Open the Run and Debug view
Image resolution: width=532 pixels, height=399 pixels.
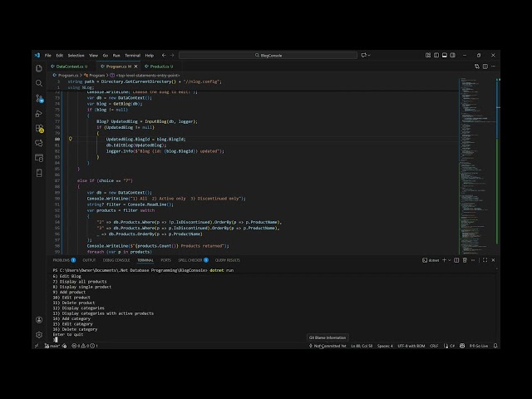coord(39,113)
